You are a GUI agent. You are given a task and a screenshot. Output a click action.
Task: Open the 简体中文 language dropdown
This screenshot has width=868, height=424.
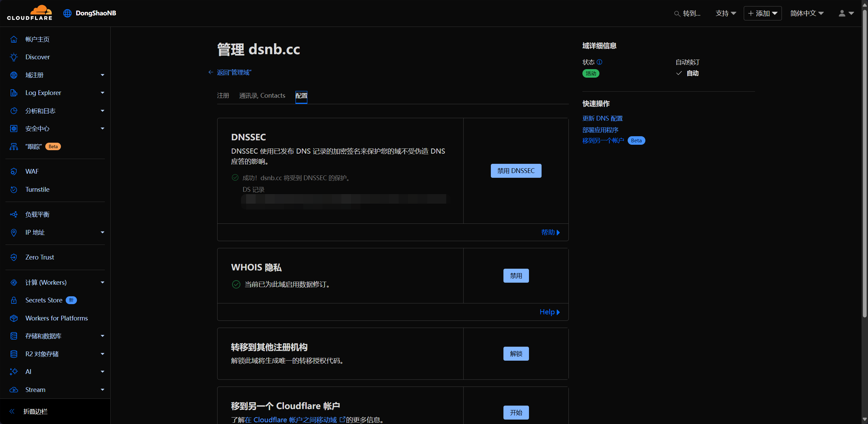tap(807, 13)
